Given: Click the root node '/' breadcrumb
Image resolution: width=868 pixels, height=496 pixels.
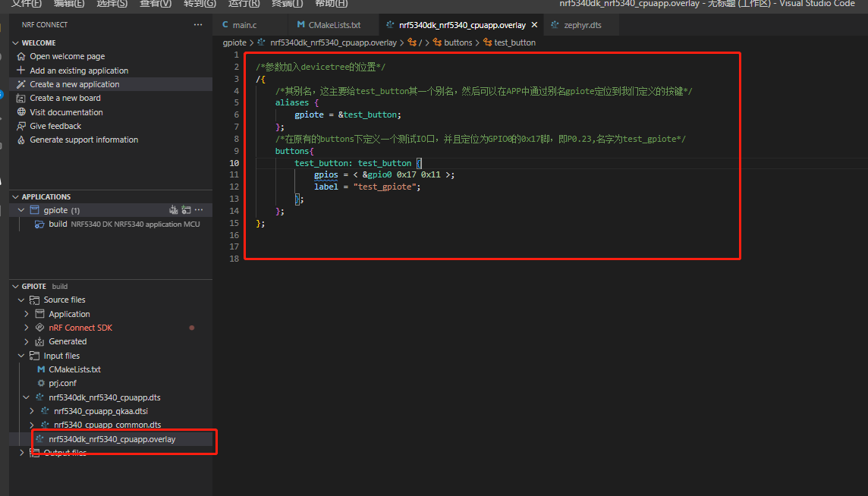Looking at the screenshot, I should (x=420, y=42).
